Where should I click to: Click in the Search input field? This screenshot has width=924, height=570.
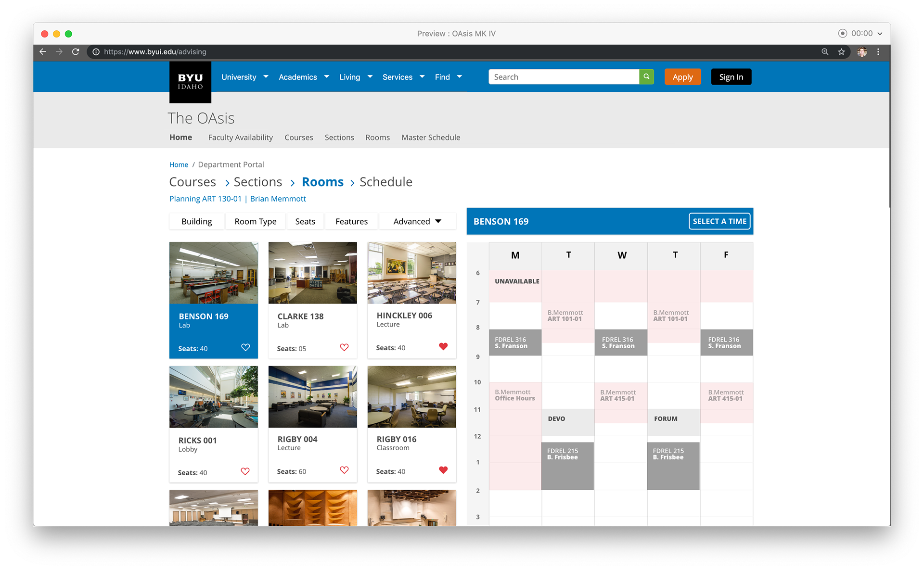click(x=564, y=76)
